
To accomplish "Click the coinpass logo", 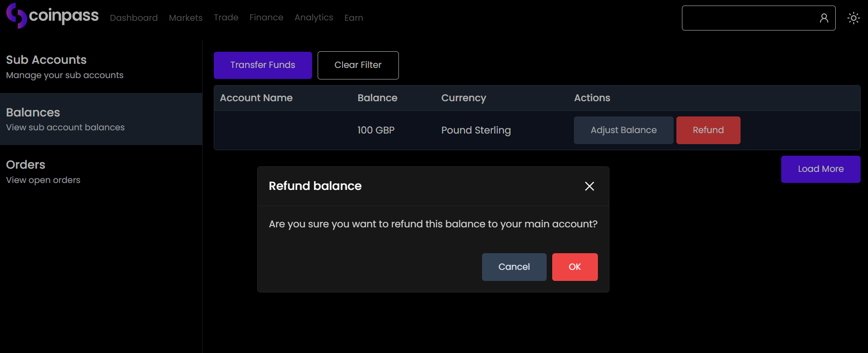I will 52,15.
